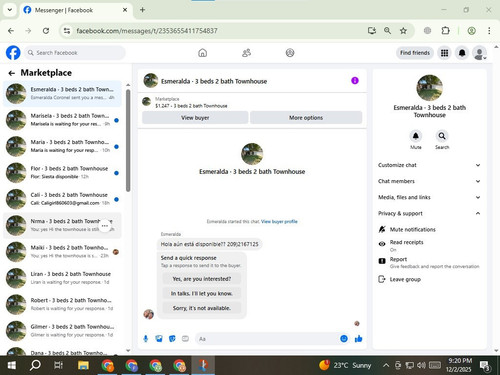Click the Mute bell icon under chat name
Image resolution: width=500 pixels, height=375 pixels.
coord(416,136)
